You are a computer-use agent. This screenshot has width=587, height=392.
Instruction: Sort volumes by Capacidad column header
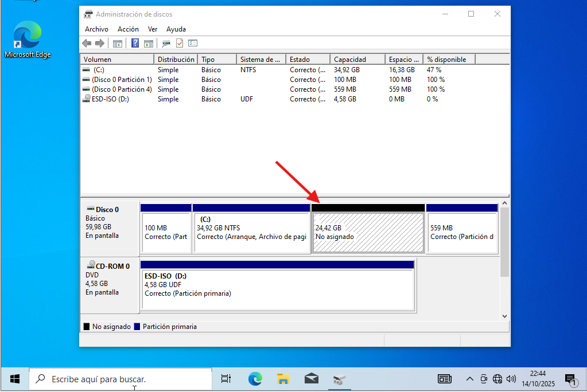pyautogui.click(x=357, y=60)
